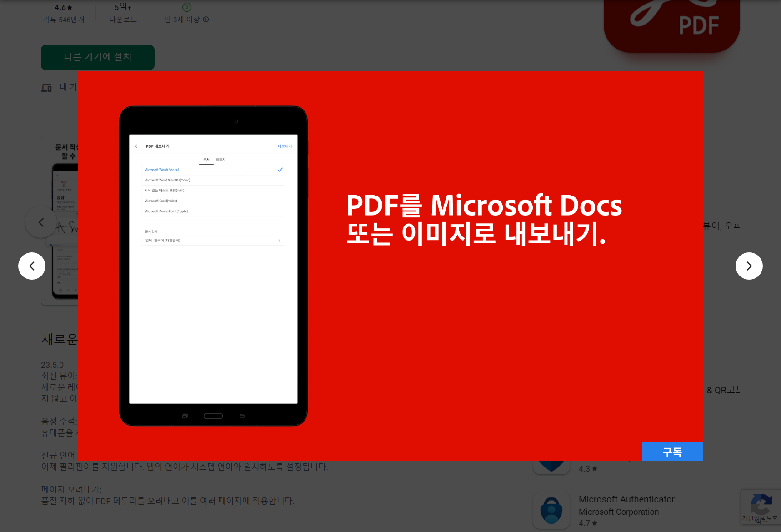Click the tablet screenshot in the viewer
This screenshot has height=532, width=781.
[213, 266]
